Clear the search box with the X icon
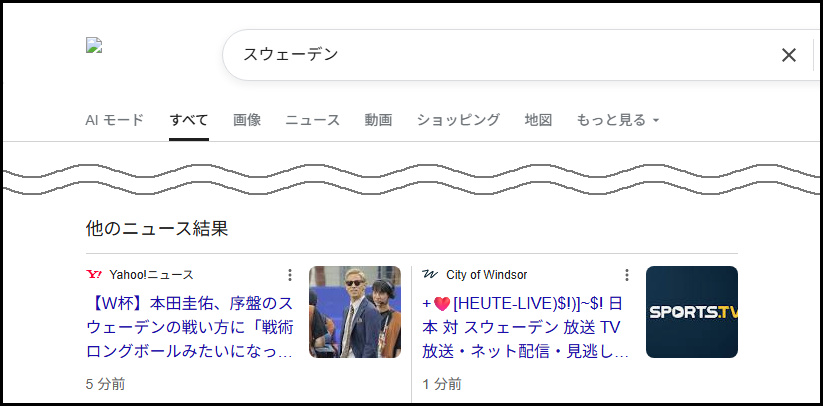 (788, 55)
